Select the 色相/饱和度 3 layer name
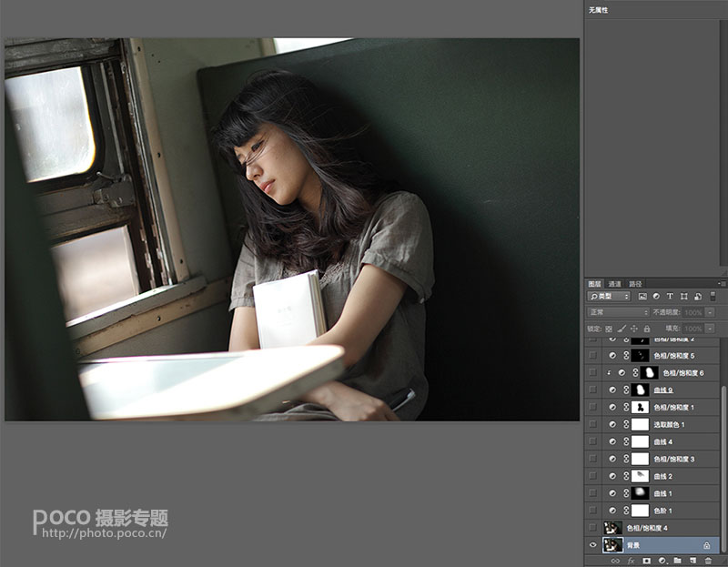The height and width of the screenshot is (567, 728). pyautogui.click(x=674, y=459)
